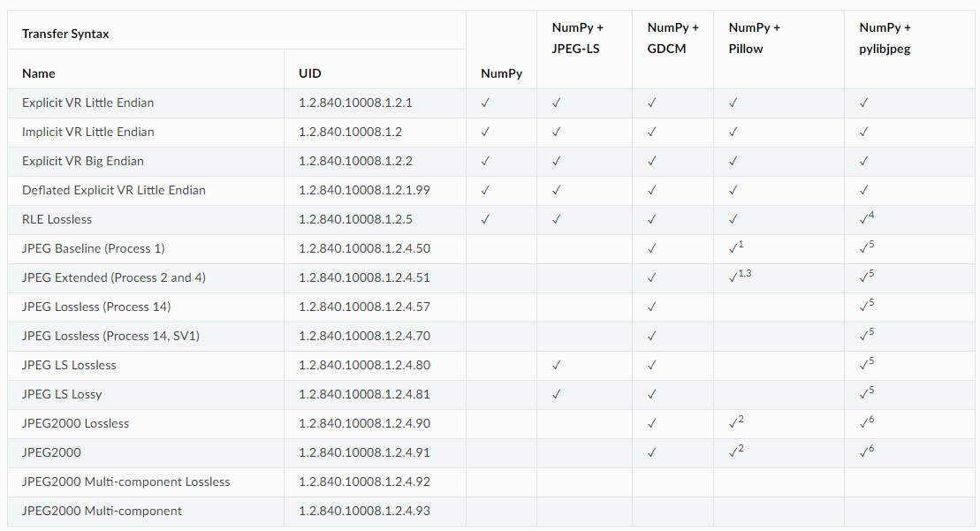
Task: Select UID 1.2.840.10008.1.2.4.70
Action: point(364,336)
